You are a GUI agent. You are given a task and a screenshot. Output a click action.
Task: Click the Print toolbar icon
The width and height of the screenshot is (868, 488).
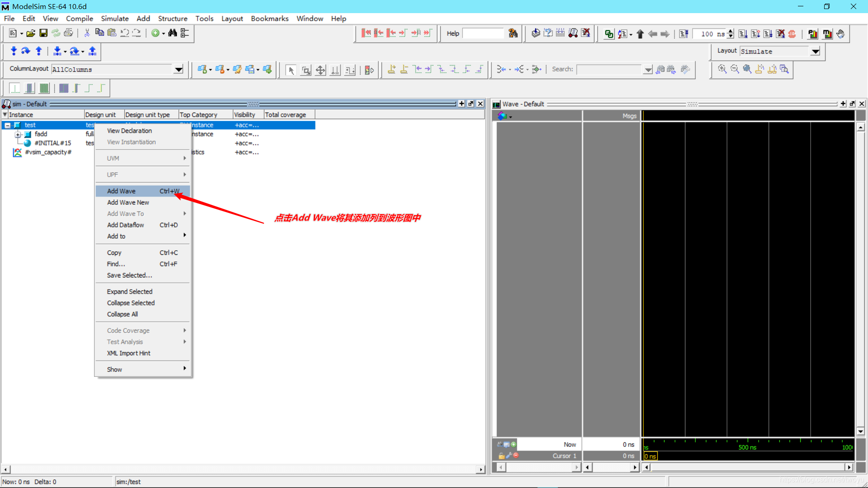68,33
